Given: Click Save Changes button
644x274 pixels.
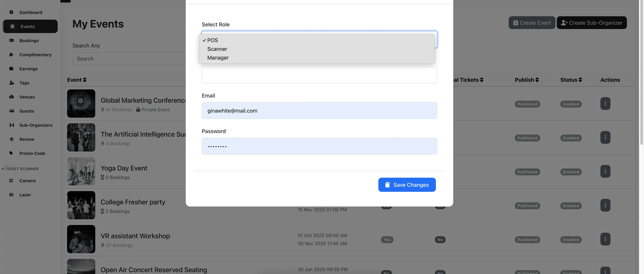Looking at the screenshot, I should (x=407, y=185).
